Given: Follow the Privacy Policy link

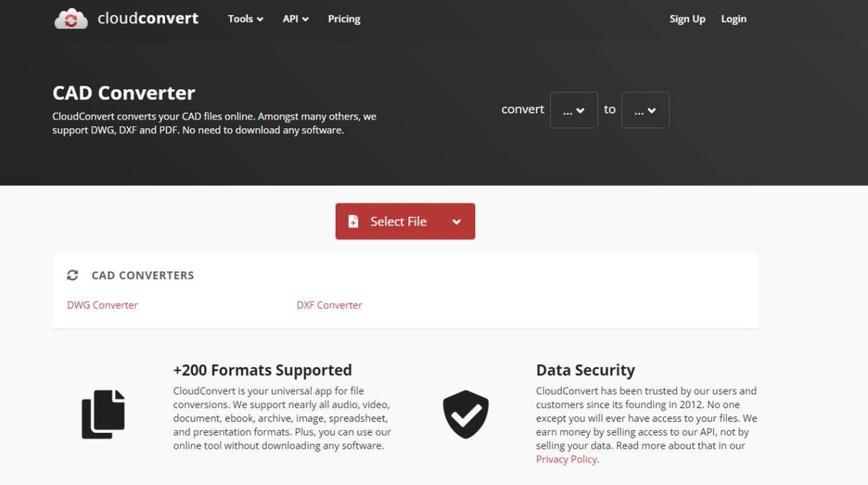Looking at the screenshot, I should point(566,459).
